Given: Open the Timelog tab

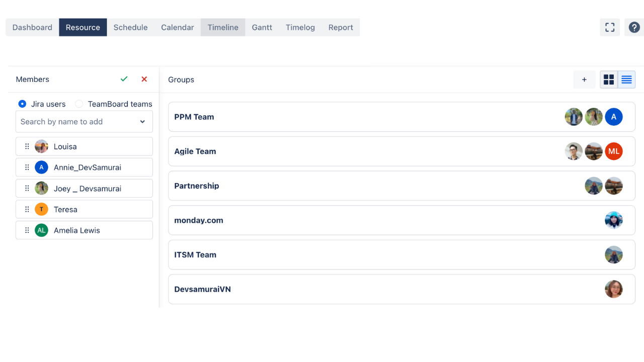Looking at the screenshot, I should click(300, 28).
